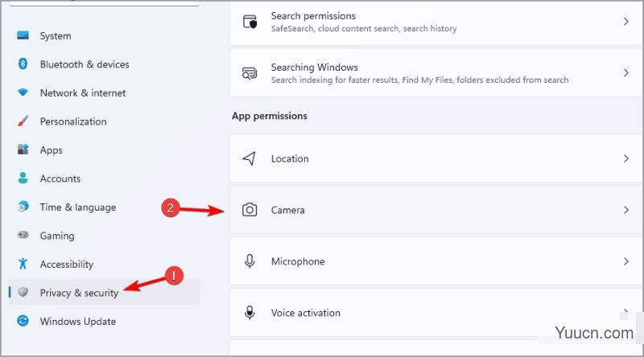
Task: Click Search indexing for faster results description
Action: pyautogui.click(x=419, y=80)
